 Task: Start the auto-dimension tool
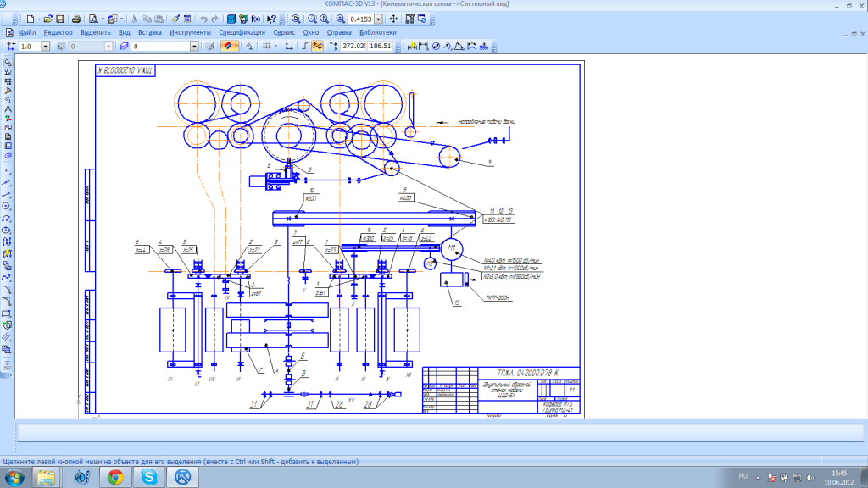(412, 47)
